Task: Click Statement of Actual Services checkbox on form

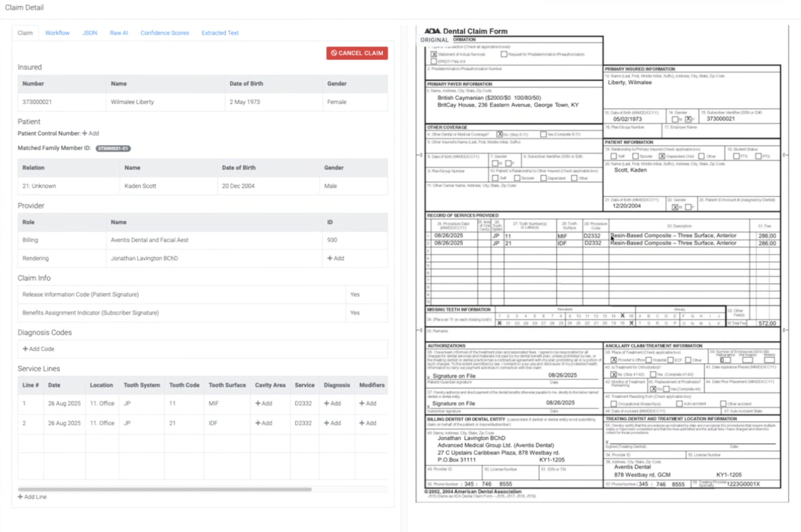Action: click(x=434, y=54)
